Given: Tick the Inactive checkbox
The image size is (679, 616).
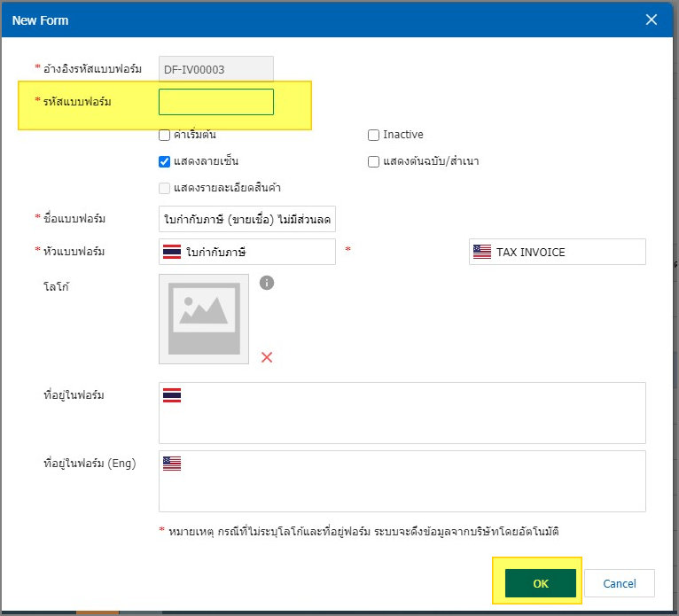Looking at the screenshot, I should (373, 136).
